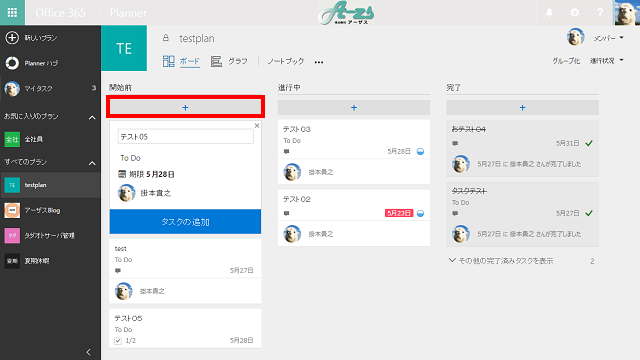640x360 pixels.
Task: Switch to the グラフ view tab
Action: tap(229, 61)
